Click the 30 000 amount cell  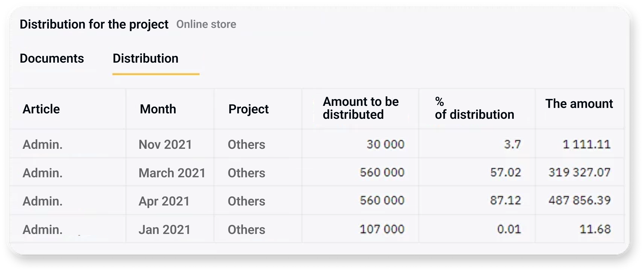[x=385, y=144]
